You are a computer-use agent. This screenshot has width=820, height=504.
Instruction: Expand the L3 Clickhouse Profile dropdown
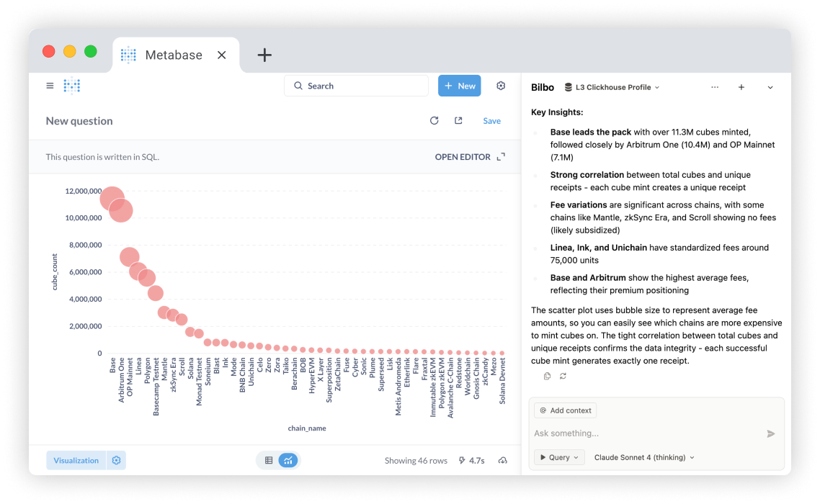click(612, 87)
